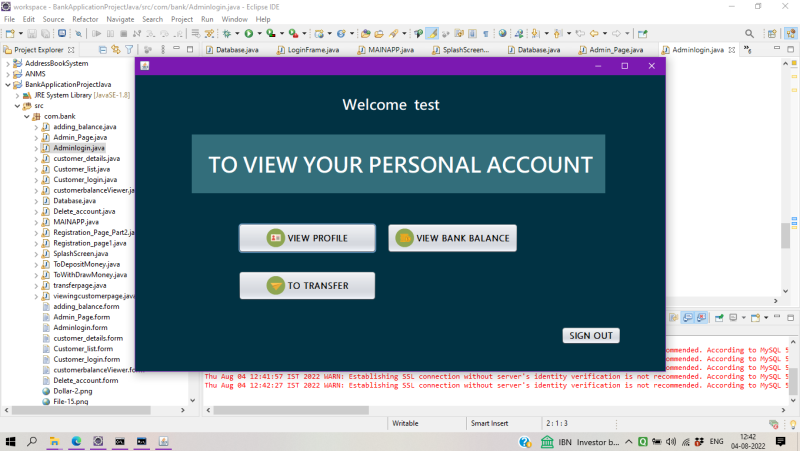
Task: Click the green Run launch icon
Action: [x=248, y=34]
